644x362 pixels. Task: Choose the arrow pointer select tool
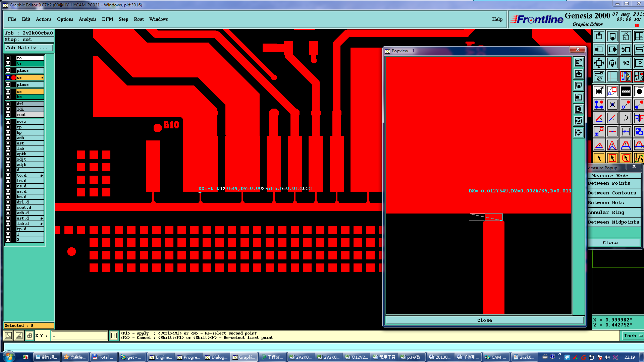(x=599, y=158)
